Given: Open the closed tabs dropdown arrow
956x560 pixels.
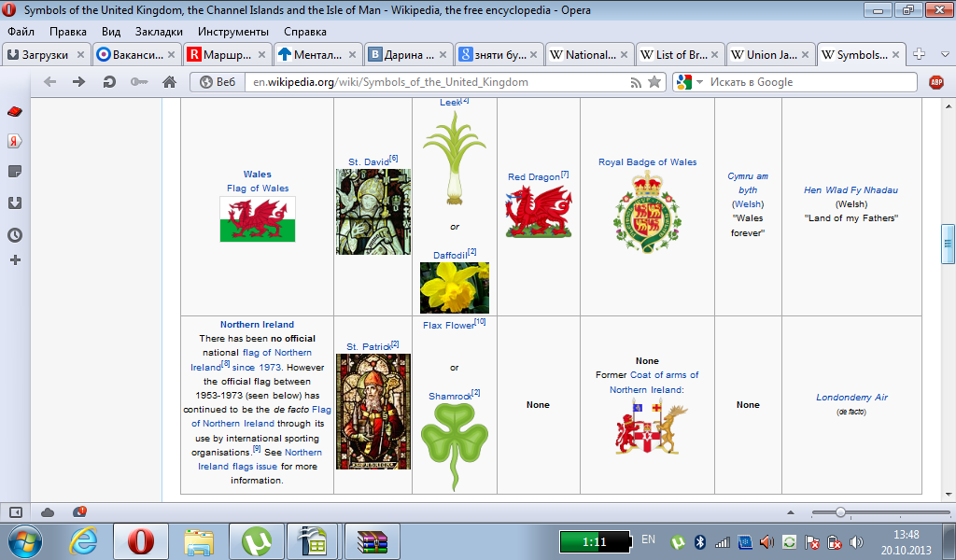Looking at the screenshot, I should (x=945, y=55).
